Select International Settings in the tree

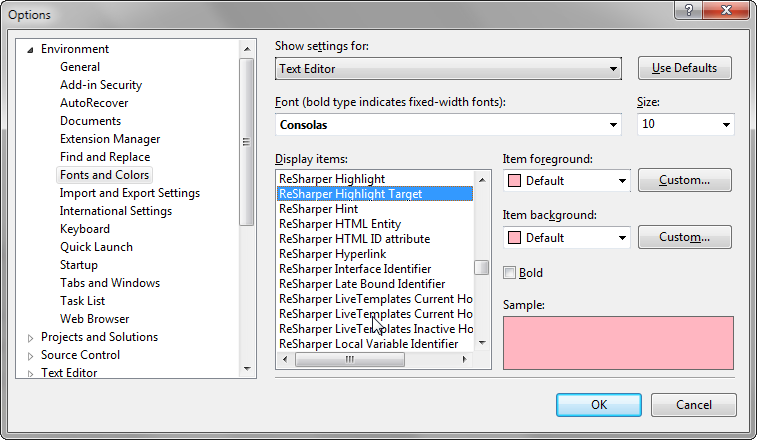coord(116,211)
